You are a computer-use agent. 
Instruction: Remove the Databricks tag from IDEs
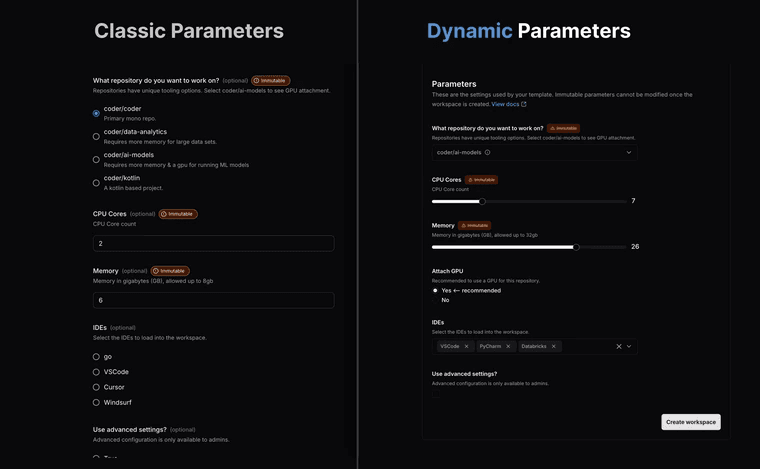click(x=554, y=346)
